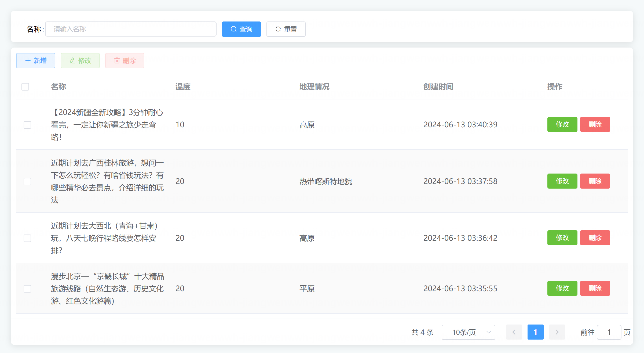
Task: Click green 修改 for the 新疆 row
Action: click(x=562, y=124)
